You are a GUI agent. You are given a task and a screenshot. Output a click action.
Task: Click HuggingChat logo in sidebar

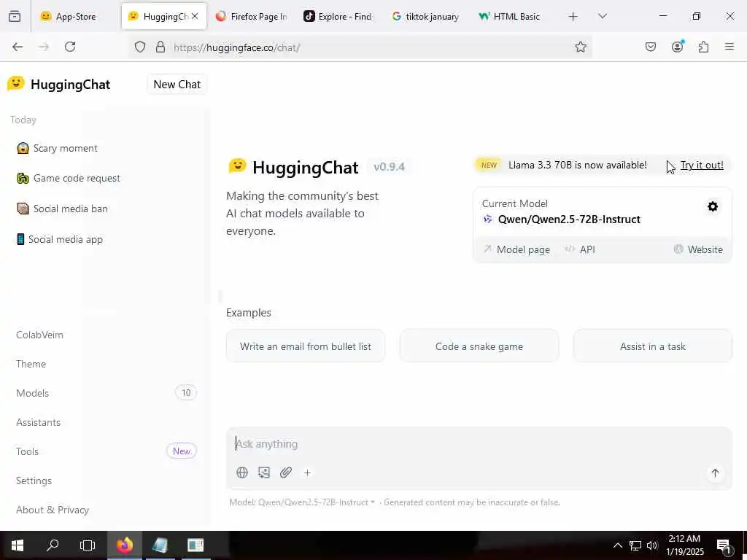pyautogui.click(x=59, y=85)
